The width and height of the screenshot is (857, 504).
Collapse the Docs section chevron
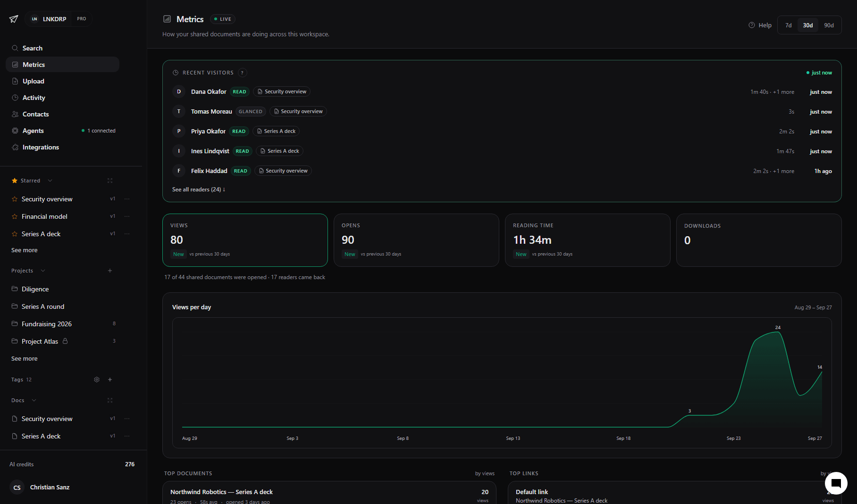point(34,400)
